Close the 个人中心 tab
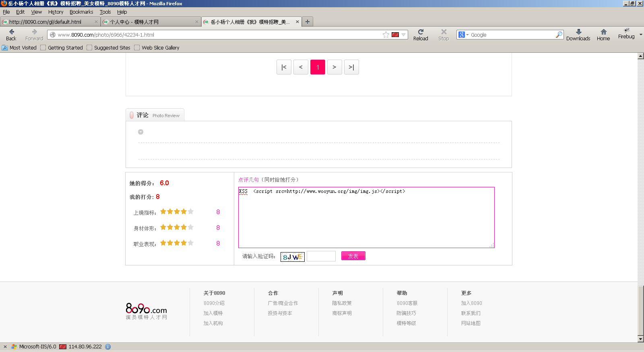This screenshot has height=352, width=644. coord(197,22)
